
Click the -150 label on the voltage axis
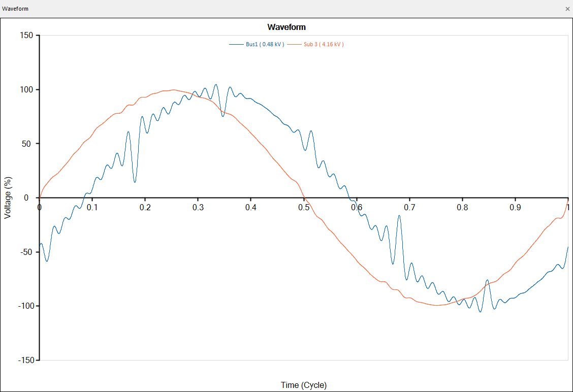point(25,360)
